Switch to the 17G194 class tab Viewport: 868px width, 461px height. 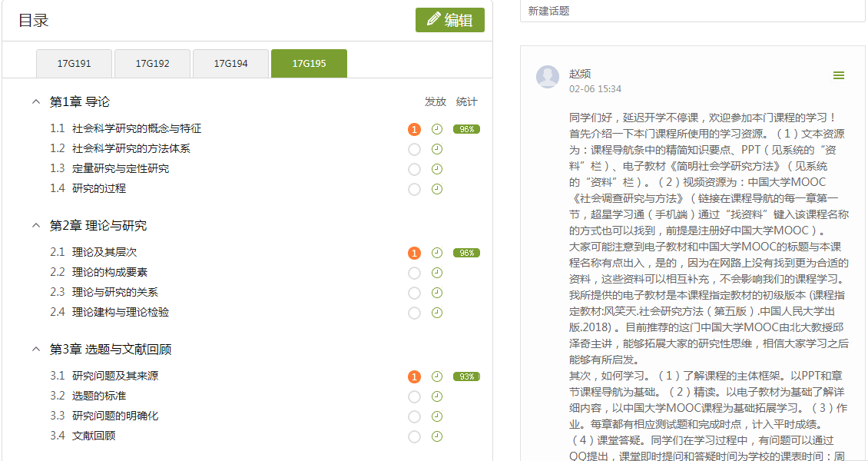point(230,64)
